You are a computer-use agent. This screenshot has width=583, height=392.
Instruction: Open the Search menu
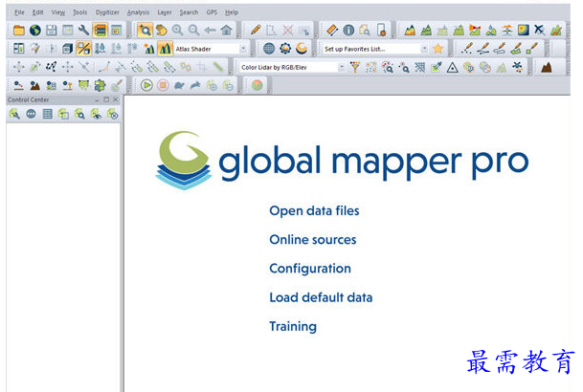coord(189,12)
